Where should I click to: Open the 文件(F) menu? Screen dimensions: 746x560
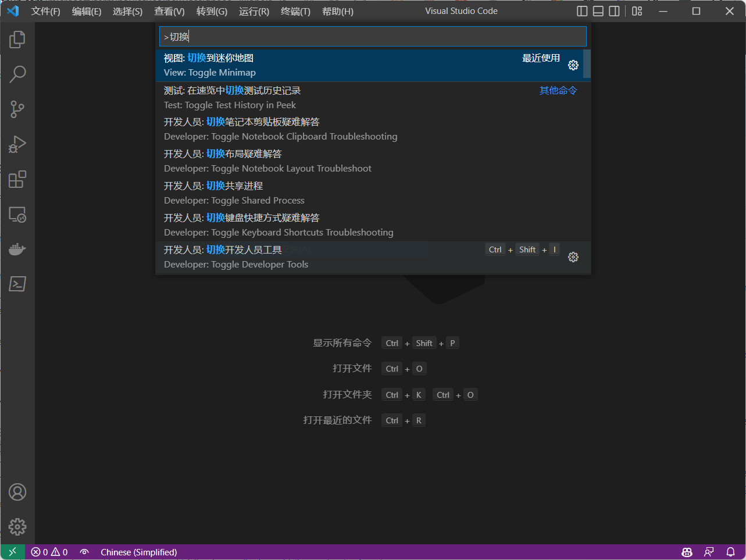coord(46,11)
